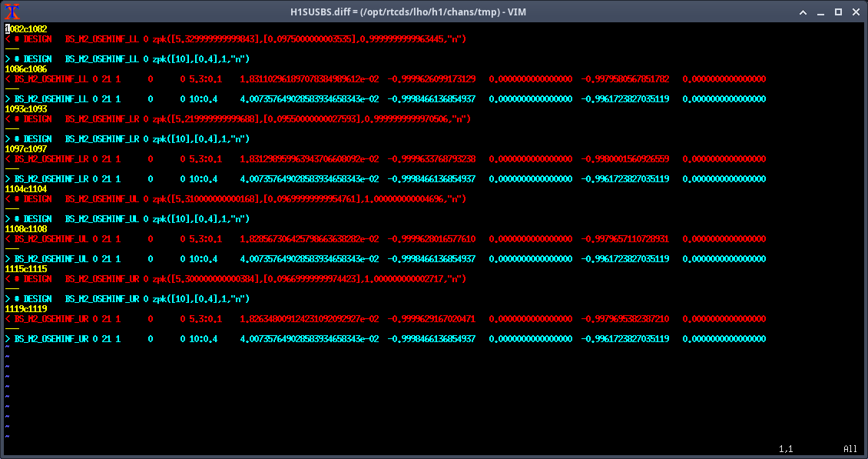This screenshot has width=868, height=459.
Task: Click the shade (up arrow) window button
Action: 801,12
